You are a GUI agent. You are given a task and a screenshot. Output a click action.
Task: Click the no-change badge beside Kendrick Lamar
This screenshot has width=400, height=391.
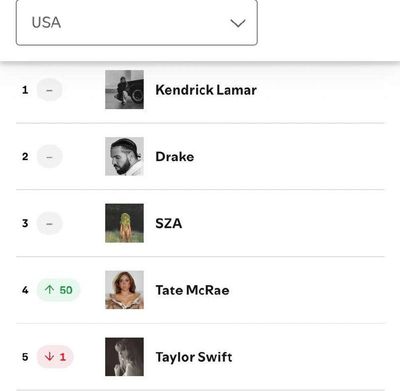[49, 90]
